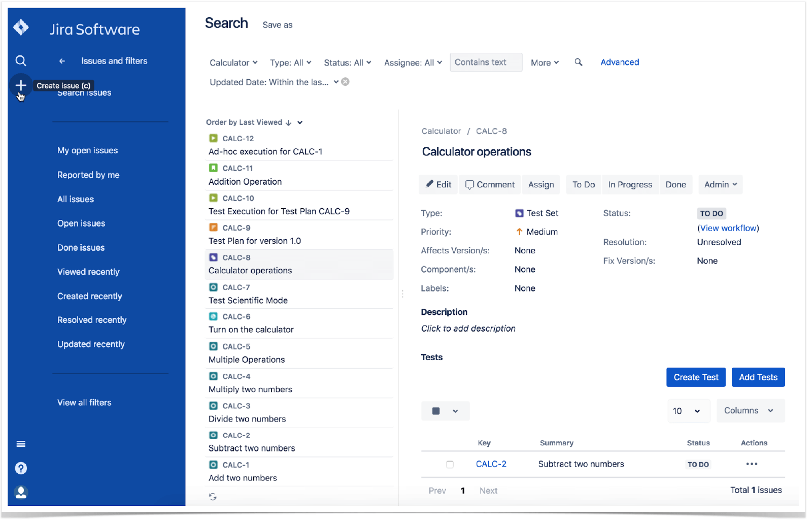Refresh the issue list with circular arrow icon
Screen dimensions: 812x522
(x=213, y=497)
